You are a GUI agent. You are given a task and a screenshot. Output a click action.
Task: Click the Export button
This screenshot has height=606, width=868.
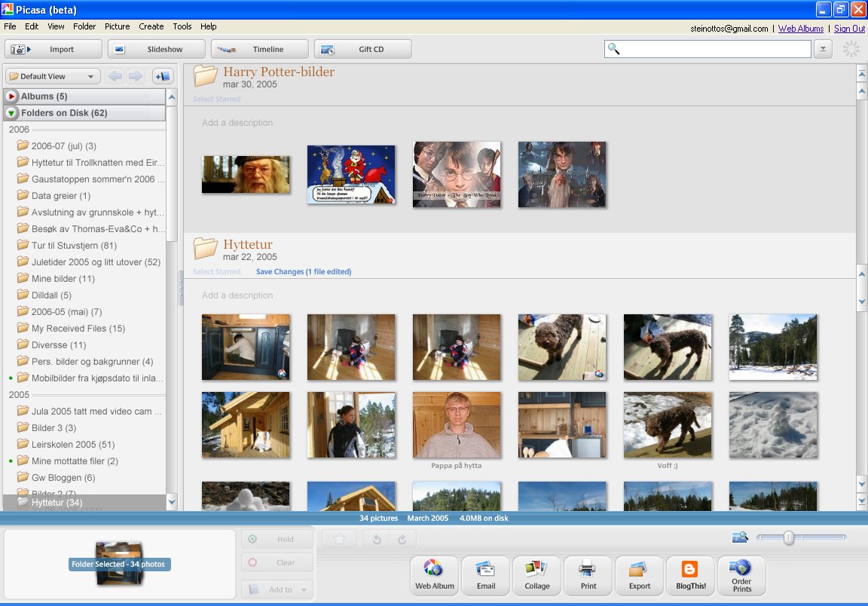(640, 576)
